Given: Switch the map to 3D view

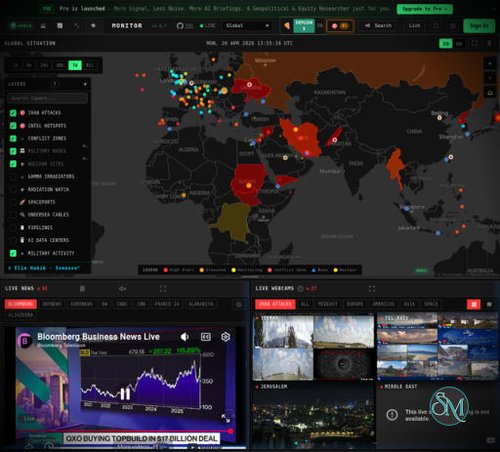Looking at the screenshot, I should 459,44.
